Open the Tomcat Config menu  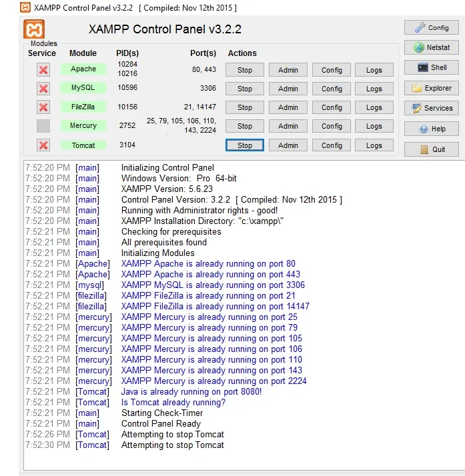tap(332, 145)
